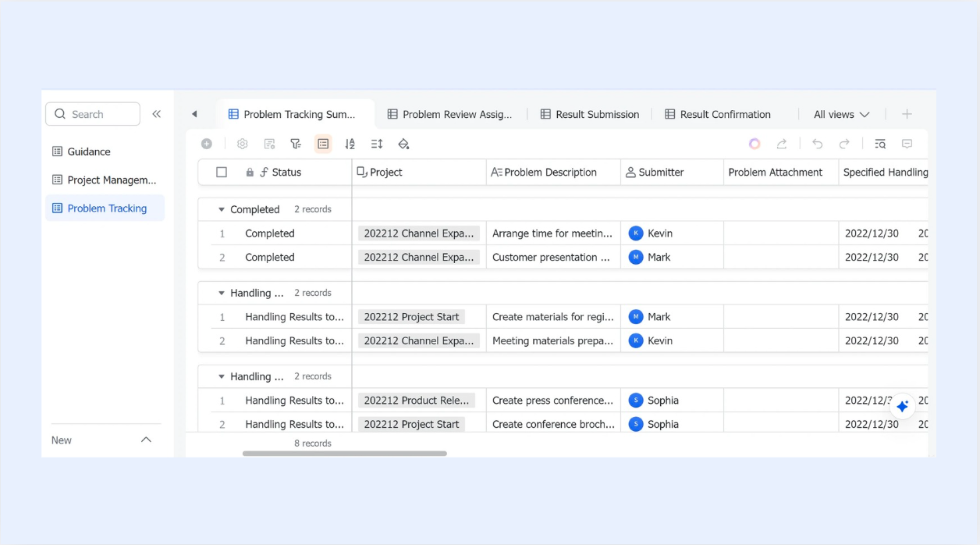The width and height of the screenshot is (980, 545).
Task: Click New label at sidebar bottom
Action: (x=62, y=440)
